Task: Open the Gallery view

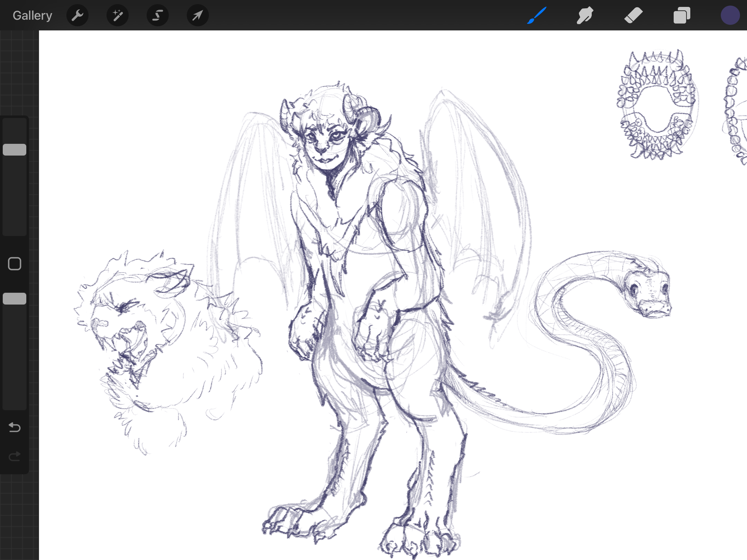Action: (32, 16)
